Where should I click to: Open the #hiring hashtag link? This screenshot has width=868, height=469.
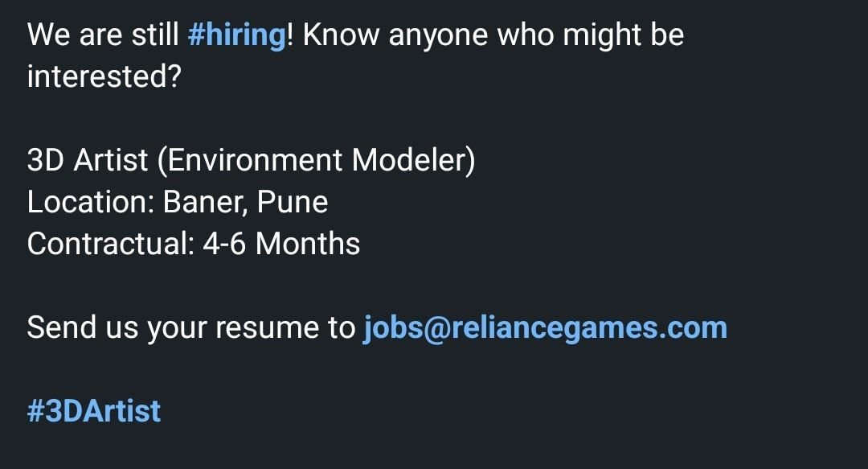pyautogui.click(x=236, y=35)
